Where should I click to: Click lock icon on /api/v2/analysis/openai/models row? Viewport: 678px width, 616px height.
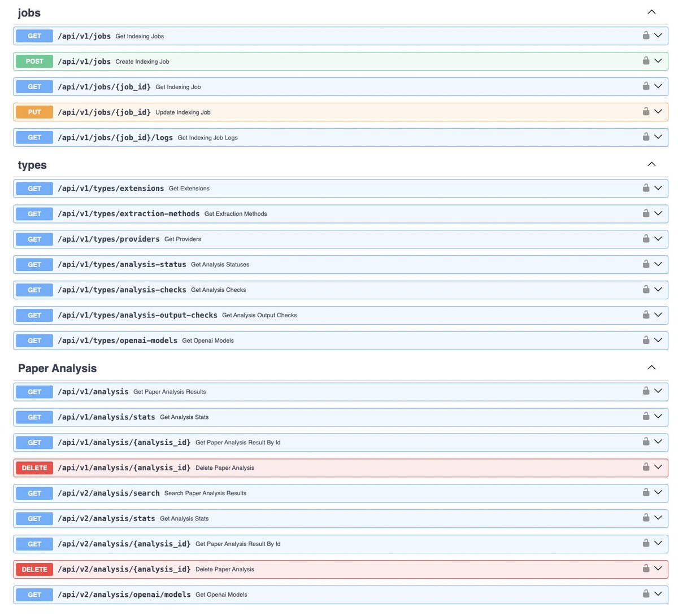646,594
